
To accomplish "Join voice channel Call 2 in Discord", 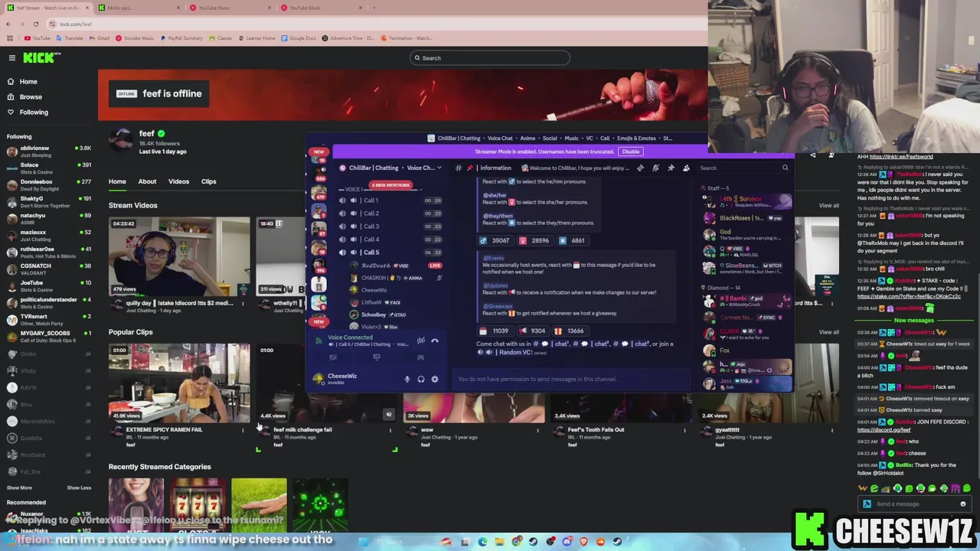I will click(x=389, y=214).
